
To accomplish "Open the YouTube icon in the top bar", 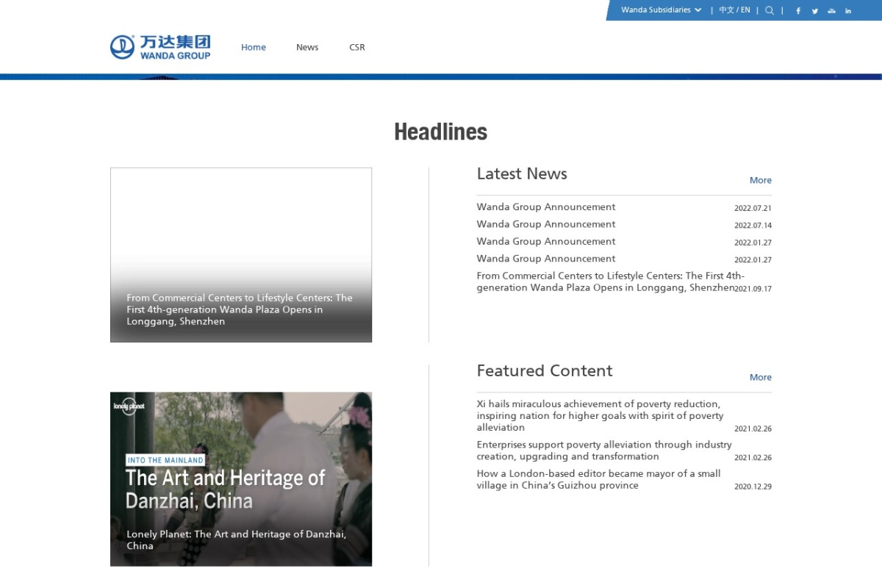I will (831, 10).
